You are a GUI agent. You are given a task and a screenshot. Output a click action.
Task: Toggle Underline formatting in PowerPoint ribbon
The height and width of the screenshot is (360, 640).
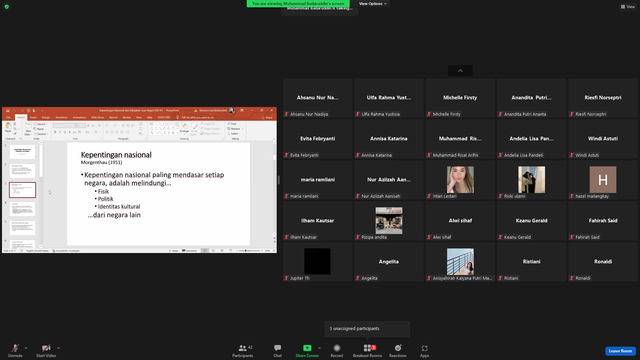pos(65,132)
